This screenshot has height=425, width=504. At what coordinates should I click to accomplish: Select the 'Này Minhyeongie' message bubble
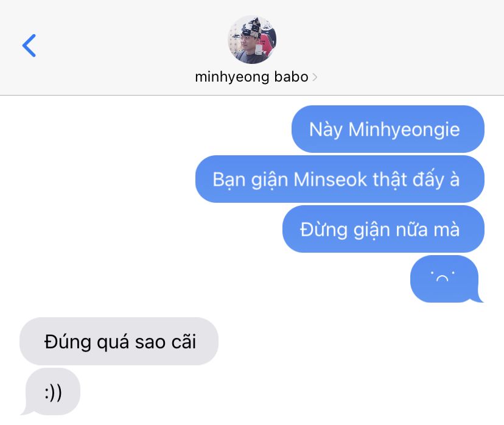(388, 129)
